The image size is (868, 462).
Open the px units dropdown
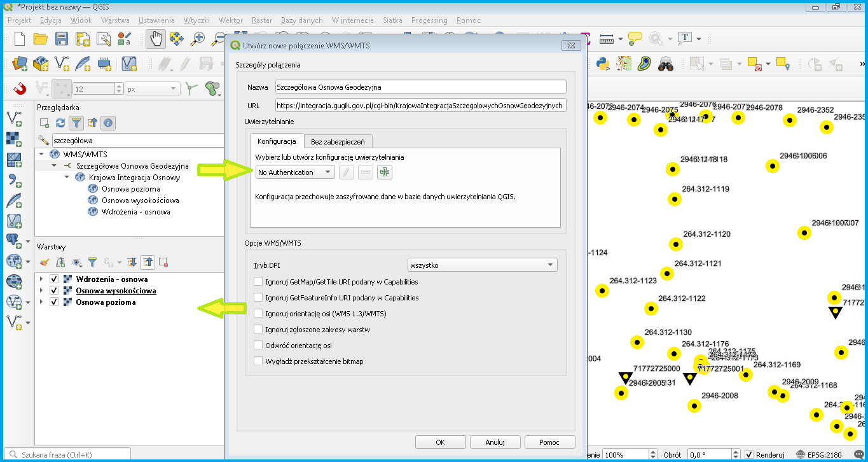(x=153, y=89)
